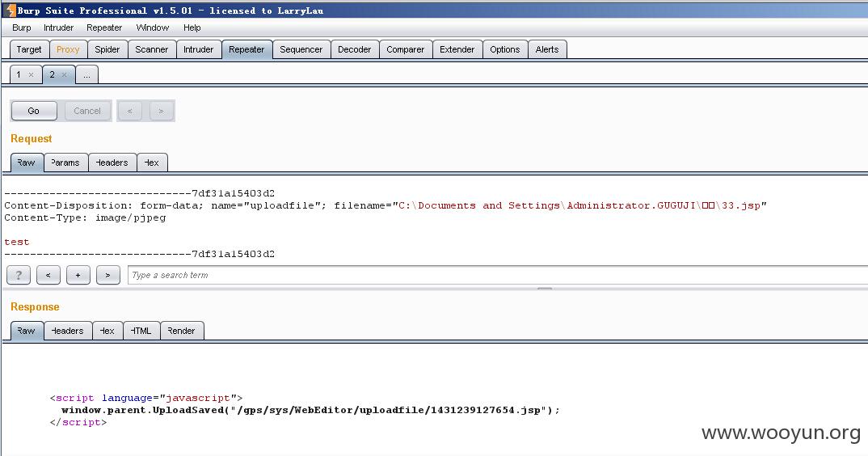Close repeater tab 2
868x456 pixels.
point(64,75)
